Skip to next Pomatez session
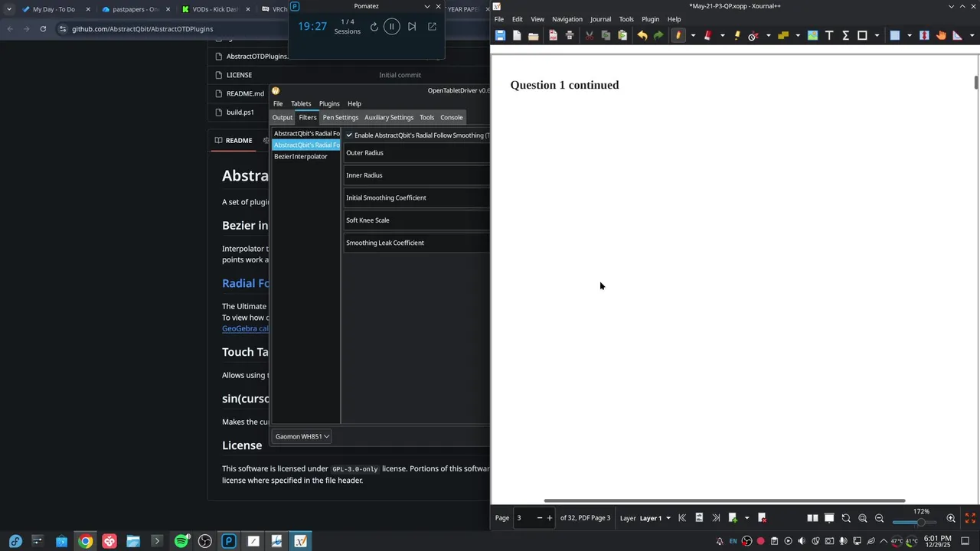 (x=412, y=27)
